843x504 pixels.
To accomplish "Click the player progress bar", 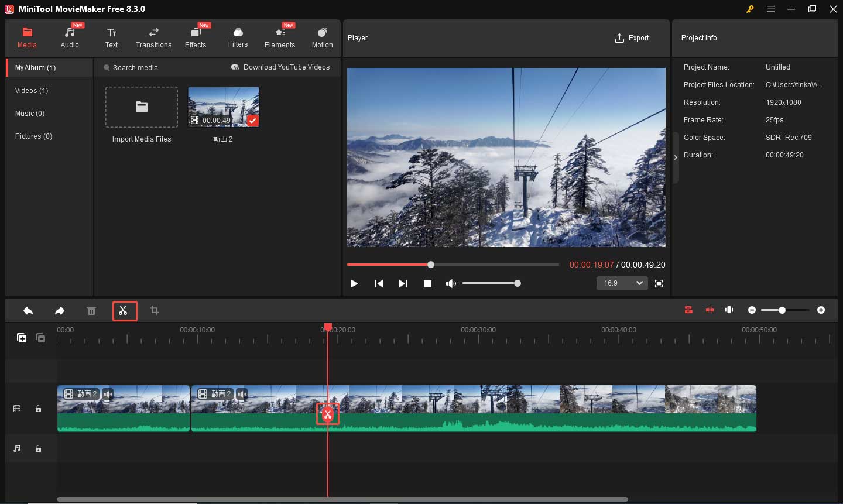I will click(453, 265).
